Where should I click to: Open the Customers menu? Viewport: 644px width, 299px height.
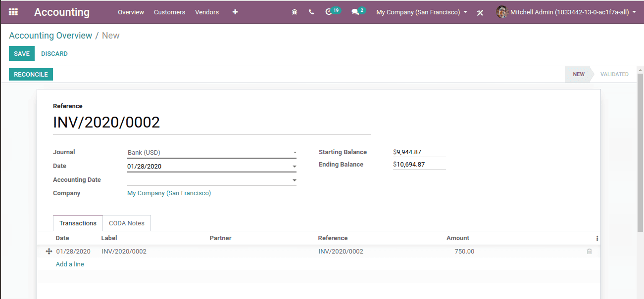pos(169,12)
